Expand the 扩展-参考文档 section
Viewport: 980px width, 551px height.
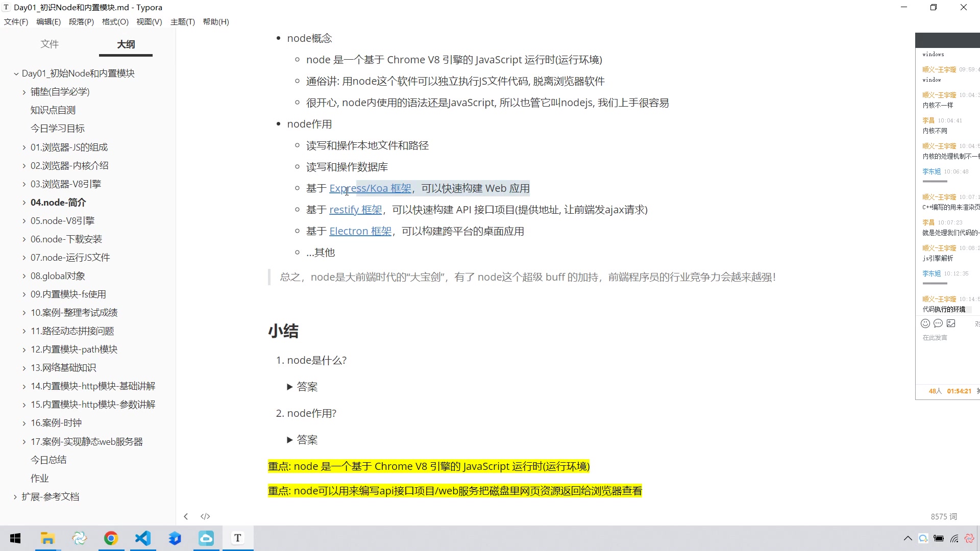[15, 496]
